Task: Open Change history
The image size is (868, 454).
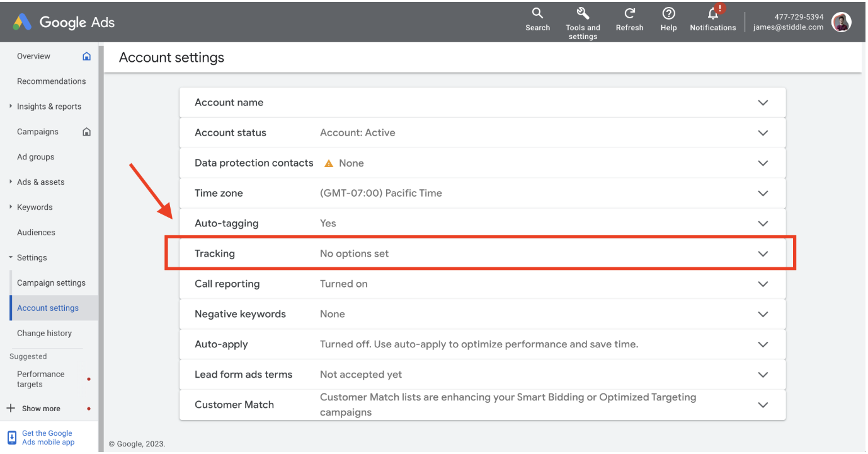Action: 44,334
